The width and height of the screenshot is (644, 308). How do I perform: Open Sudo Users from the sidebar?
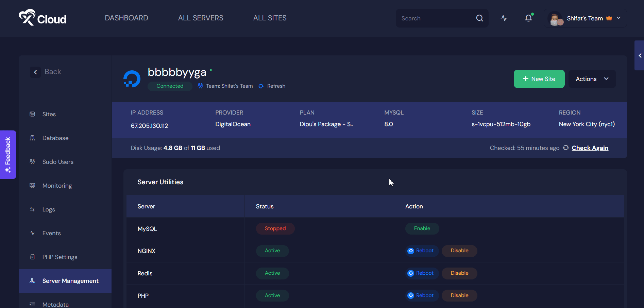coord(58,161)
